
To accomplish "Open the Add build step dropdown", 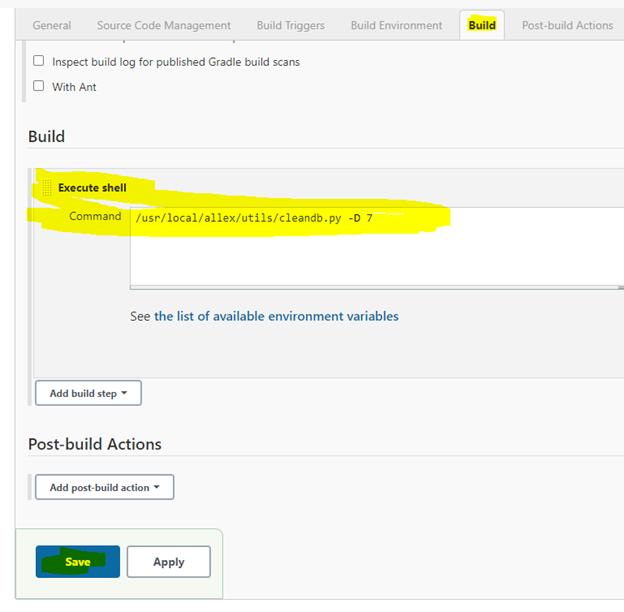I will 88,393.
